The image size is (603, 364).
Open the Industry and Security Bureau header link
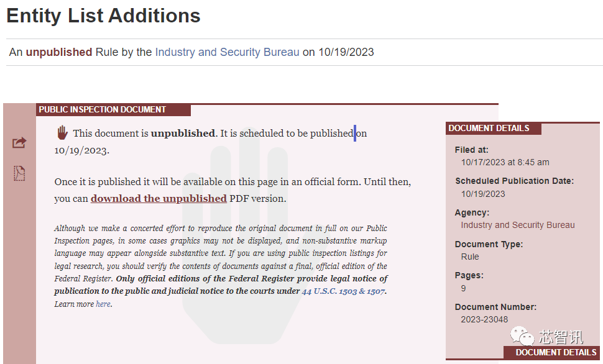(227, 52)
